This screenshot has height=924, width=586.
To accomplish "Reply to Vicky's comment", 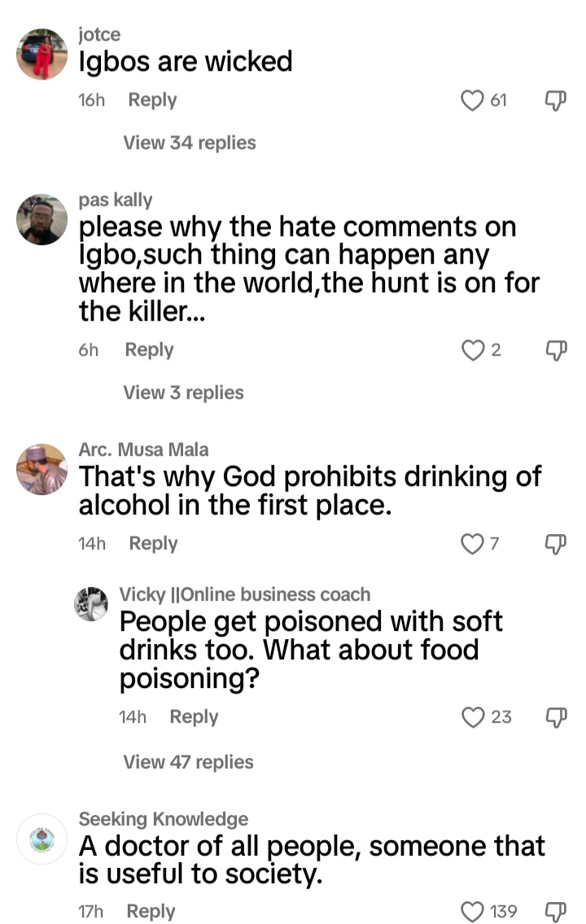I will click(194, 717).
